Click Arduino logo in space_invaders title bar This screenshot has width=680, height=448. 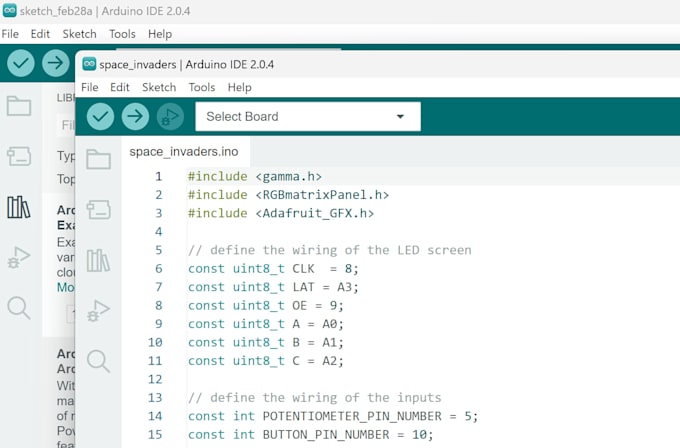[89, 64]
